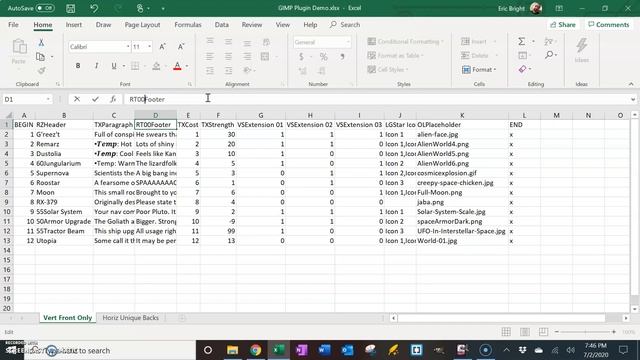
Task: Click the Borders icon
Action: [x=135, y=66]
